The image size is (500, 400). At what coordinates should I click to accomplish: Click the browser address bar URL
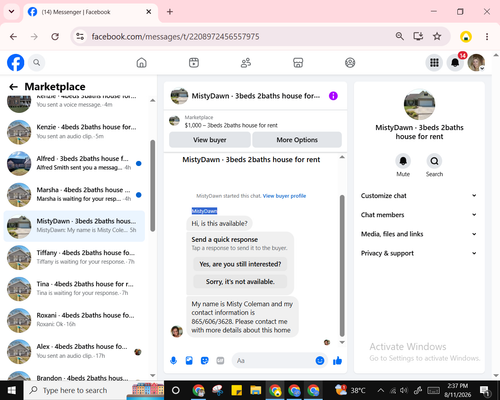click(x=175, y=37)
